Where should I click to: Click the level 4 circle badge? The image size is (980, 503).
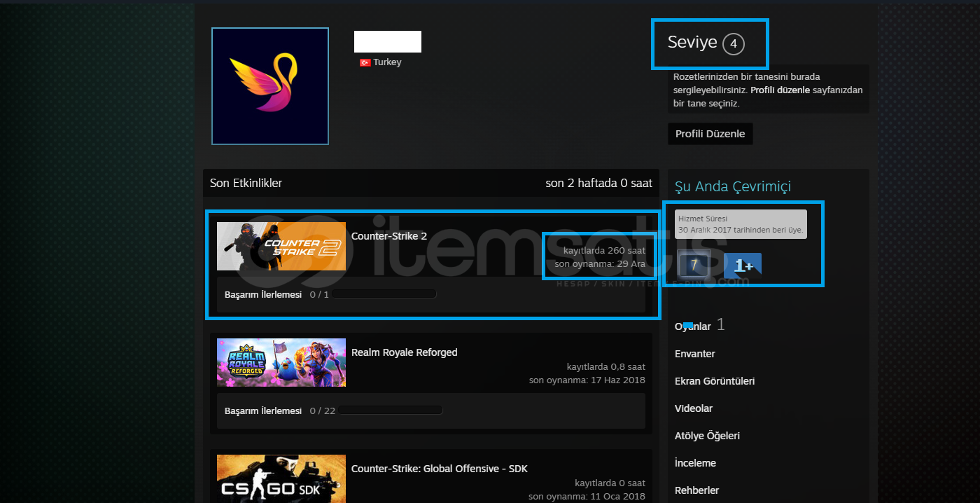[733, 44]
